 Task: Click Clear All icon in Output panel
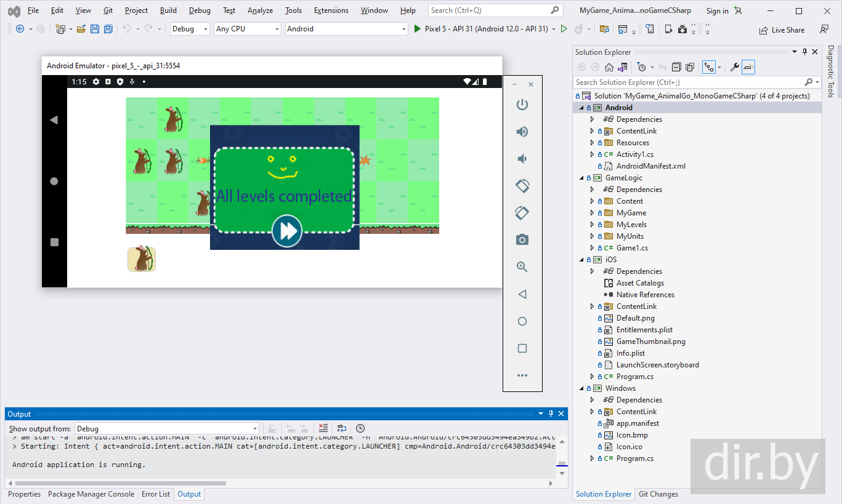click(323, 428)
